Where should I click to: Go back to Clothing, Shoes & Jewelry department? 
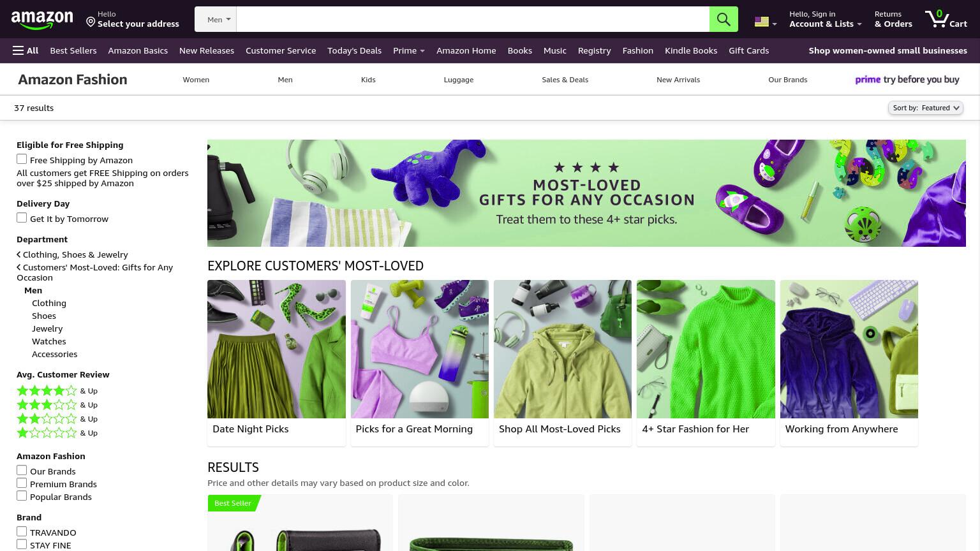tap(72, 254)
